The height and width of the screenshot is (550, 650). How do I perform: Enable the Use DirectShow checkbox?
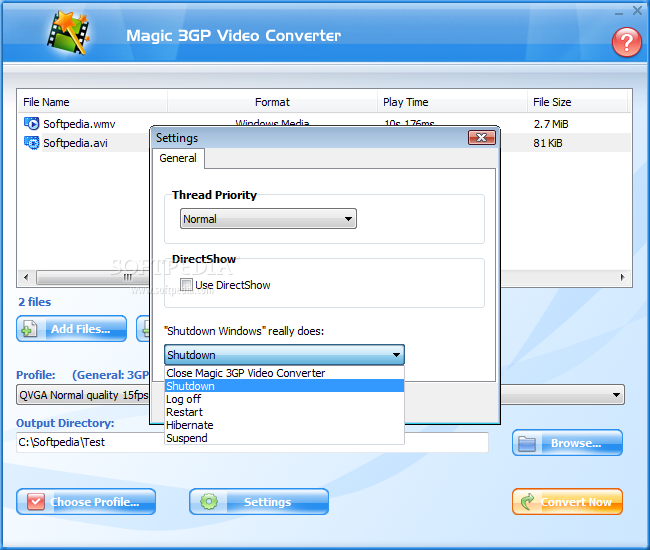pyautogui.click(x=187, y=285)
